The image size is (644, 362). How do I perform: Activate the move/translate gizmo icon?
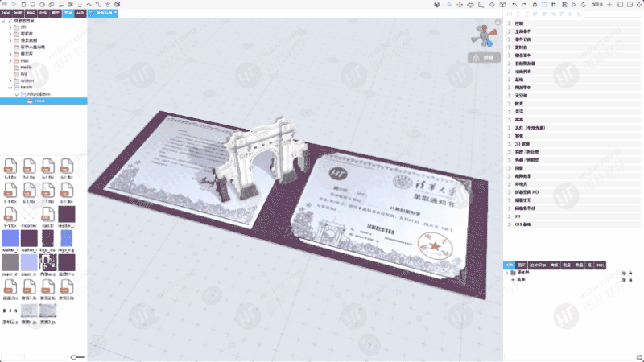(x=460, y=5)
